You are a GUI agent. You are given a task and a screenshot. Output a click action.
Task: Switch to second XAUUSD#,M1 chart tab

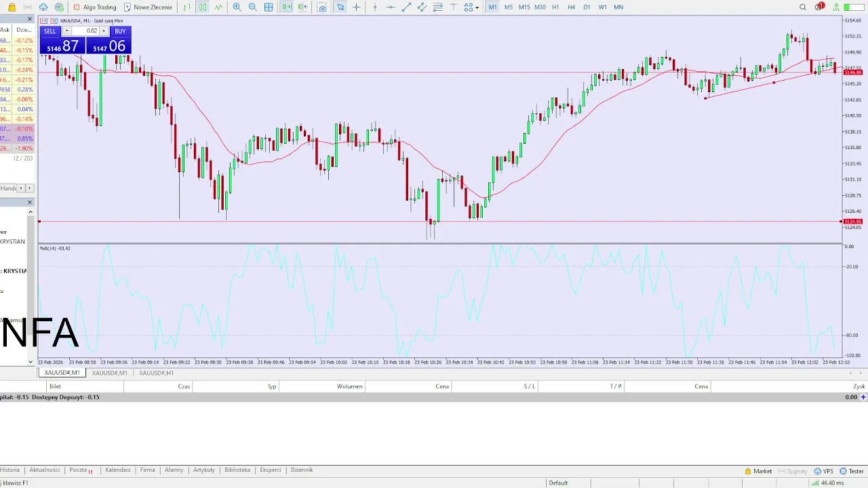pyautogui.click(x=110, y=373)
